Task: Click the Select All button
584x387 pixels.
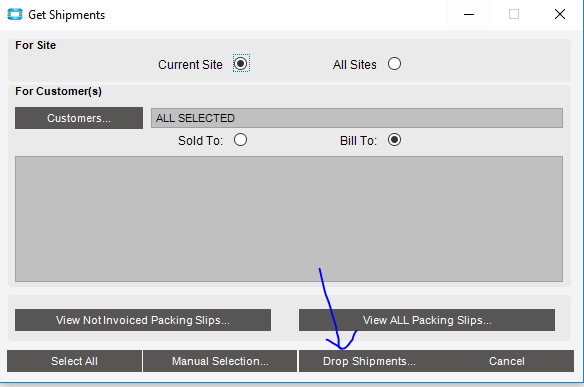Action: pyautogui.click(x=74, y=361)
